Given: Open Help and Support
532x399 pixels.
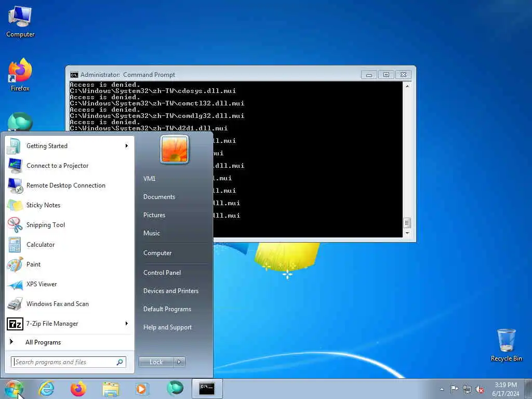Looking at the screenshot, I should tap(168, 327).
